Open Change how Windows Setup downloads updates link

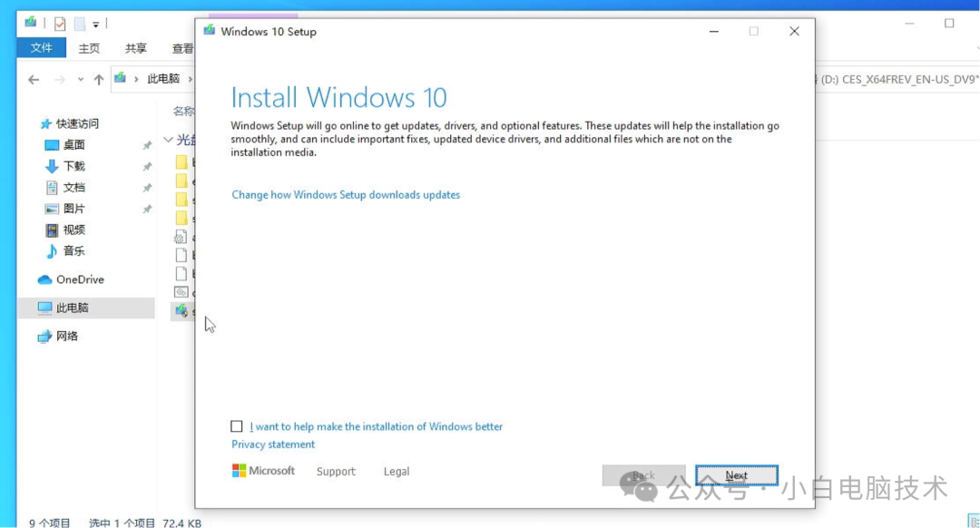click(x=346, y=195)
